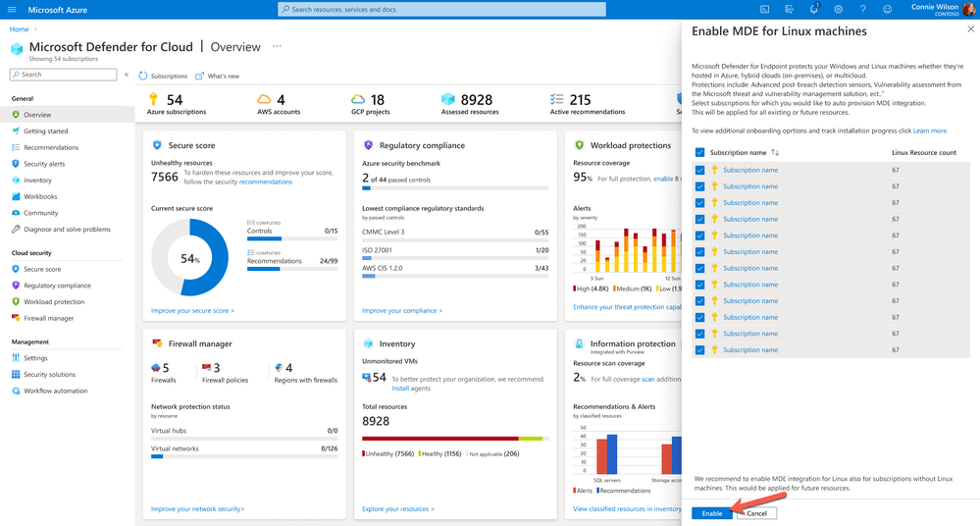Viewport: 980px width, 526px height.
Task: Click Install link in Inventory card
Action: (x=400, y=389)
